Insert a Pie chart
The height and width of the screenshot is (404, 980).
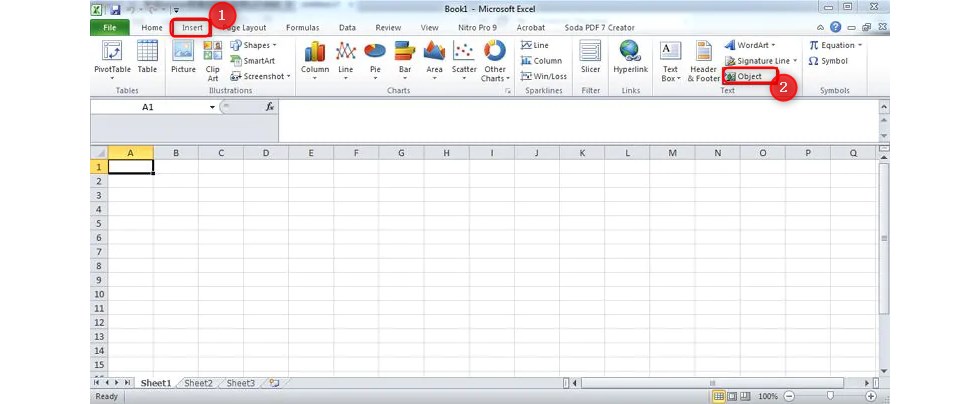[x=375, y=60]
